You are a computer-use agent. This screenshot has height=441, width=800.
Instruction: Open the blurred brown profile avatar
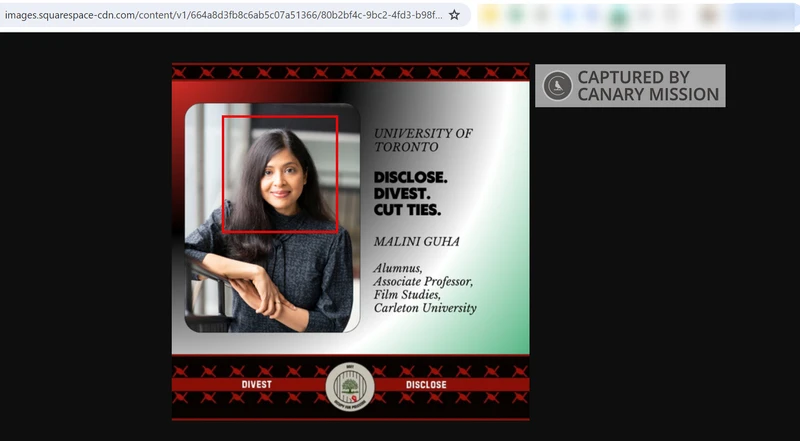click(x=709, y=15)
